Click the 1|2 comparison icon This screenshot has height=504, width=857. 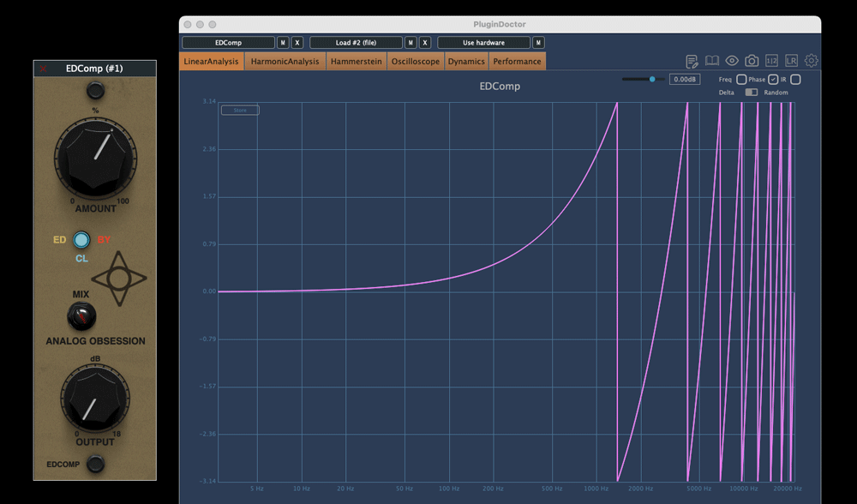(771, 61)
